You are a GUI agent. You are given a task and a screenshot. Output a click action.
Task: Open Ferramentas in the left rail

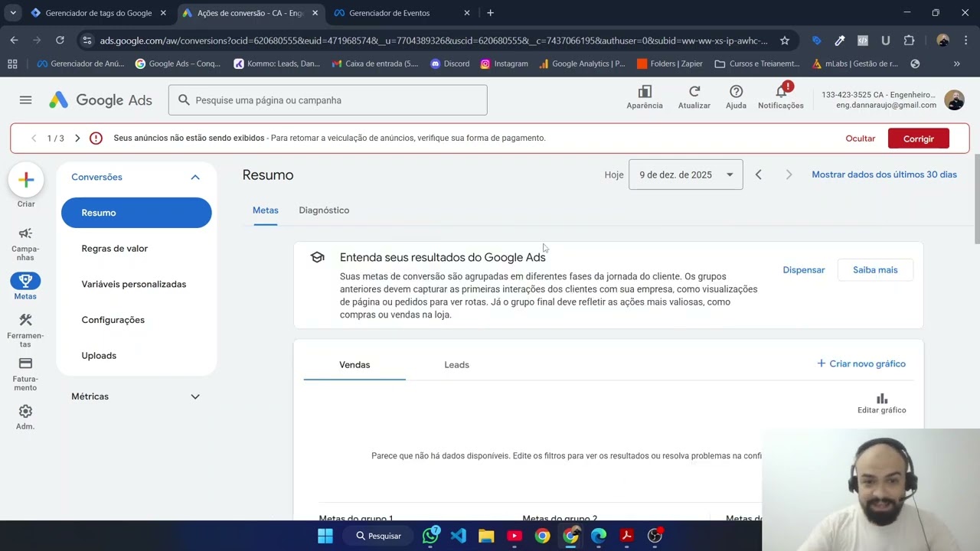coord(25,331)
